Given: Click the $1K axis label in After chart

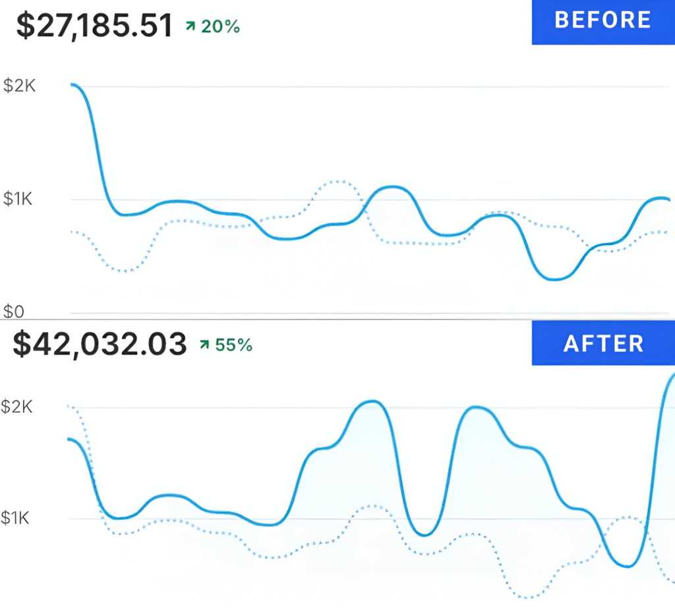Looking at the screenshot, I should point(15,518).
